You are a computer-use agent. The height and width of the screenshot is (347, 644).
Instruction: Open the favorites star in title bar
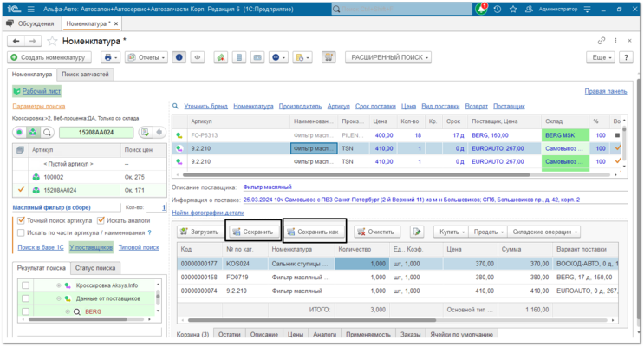click(x=513, y=9)
